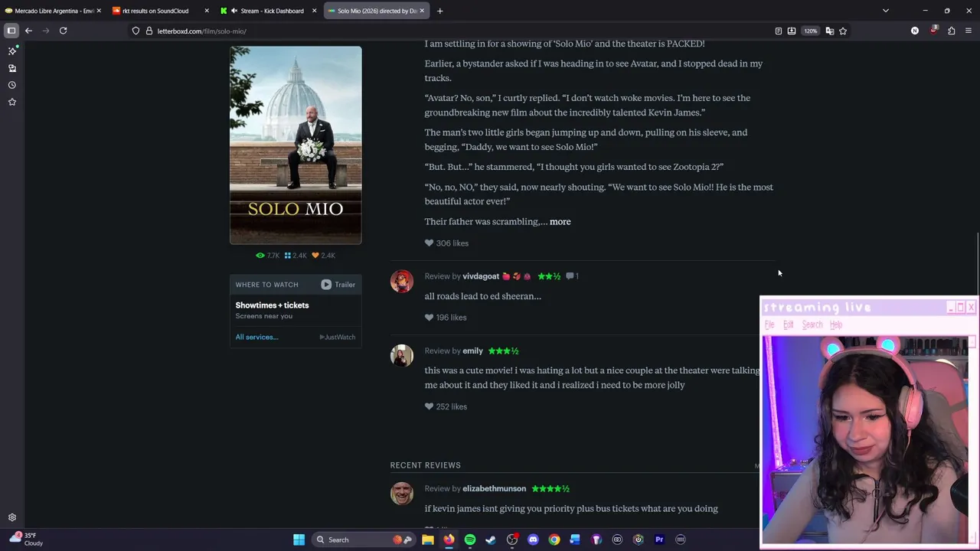Bookmark this page with the star
The height and width of the screenshot is (551, 980).
point(843,31)
